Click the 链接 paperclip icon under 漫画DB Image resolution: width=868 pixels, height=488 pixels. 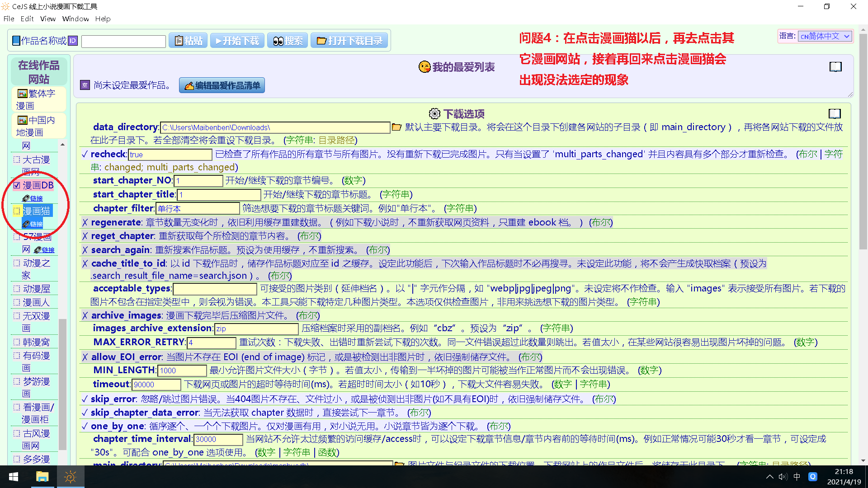pos(26,198)
